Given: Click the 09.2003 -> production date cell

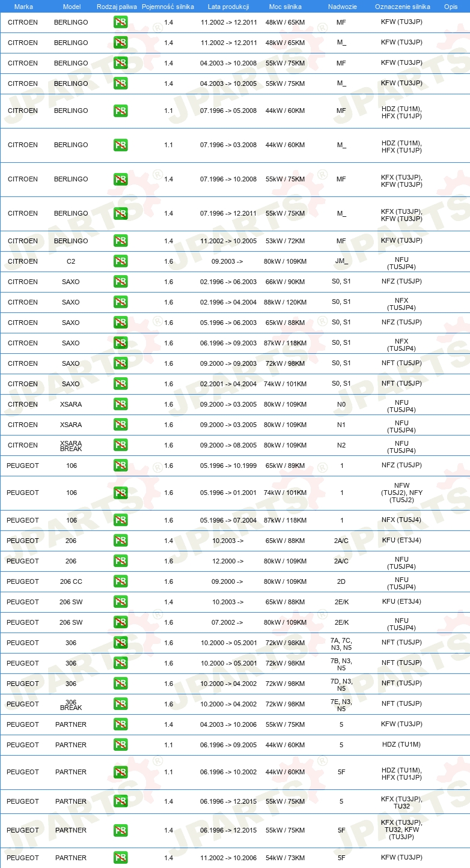Looking at the screenshot, I should click(x=227, y=261).
